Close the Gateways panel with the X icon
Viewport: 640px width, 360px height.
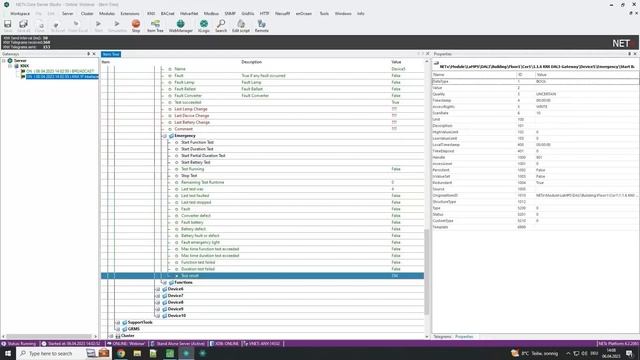click(94, 54)
